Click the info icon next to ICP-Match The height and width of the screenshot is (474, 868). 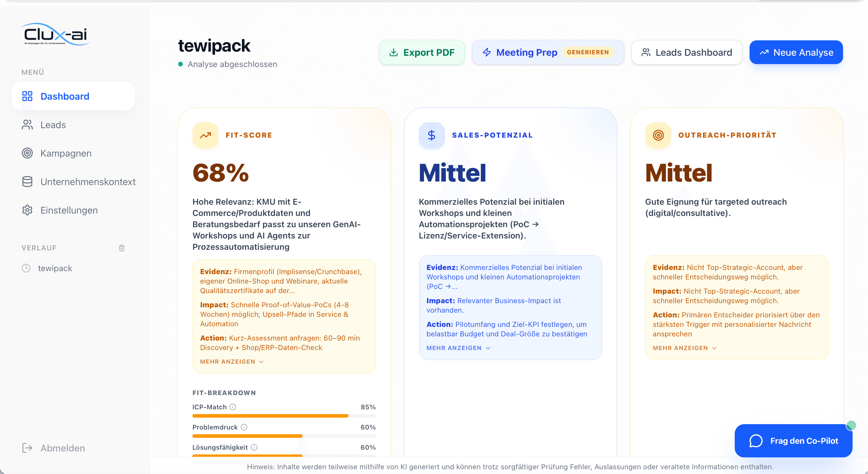point(233,407)
